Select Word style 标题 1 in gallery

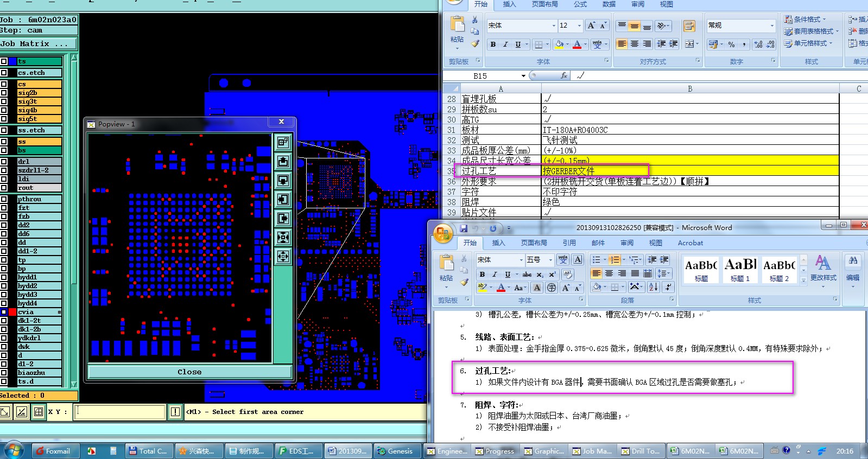[x=740, y=270]
